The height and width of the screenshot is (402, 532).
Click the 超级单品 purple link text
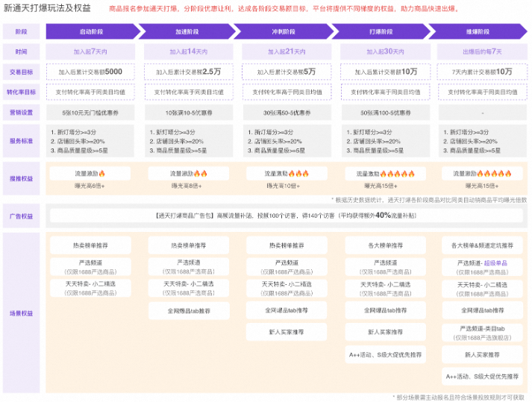pos(495,264)
